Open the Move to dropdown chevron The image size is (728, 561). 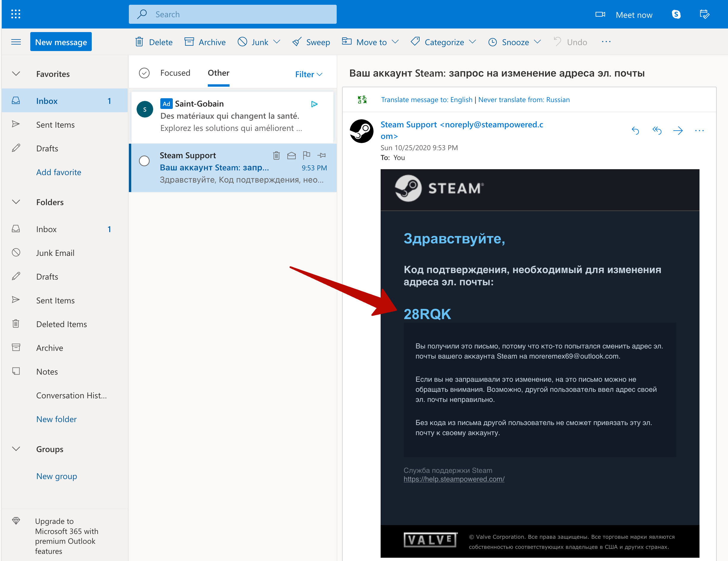coord(395,42)
